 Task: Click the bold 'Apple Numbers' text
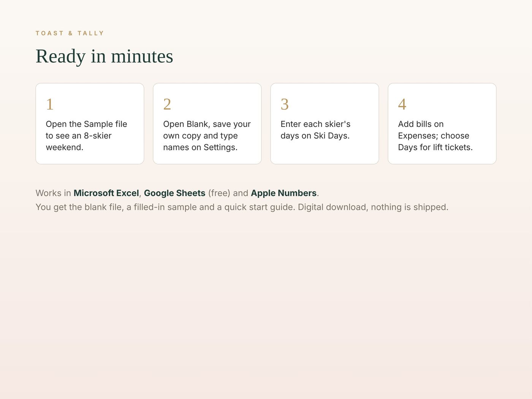pyautogui.click(x=284, y=193)
